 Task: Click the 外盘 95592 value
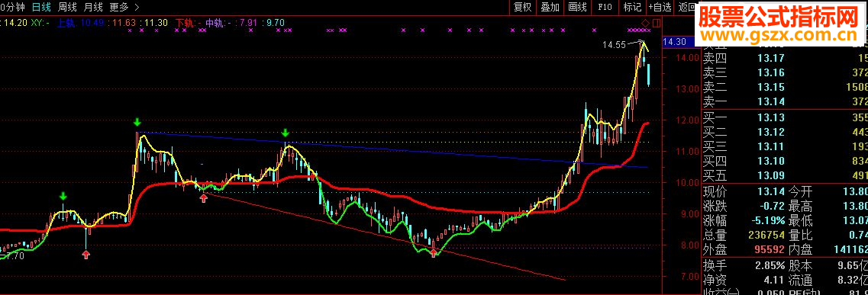[x=770, y=250]
